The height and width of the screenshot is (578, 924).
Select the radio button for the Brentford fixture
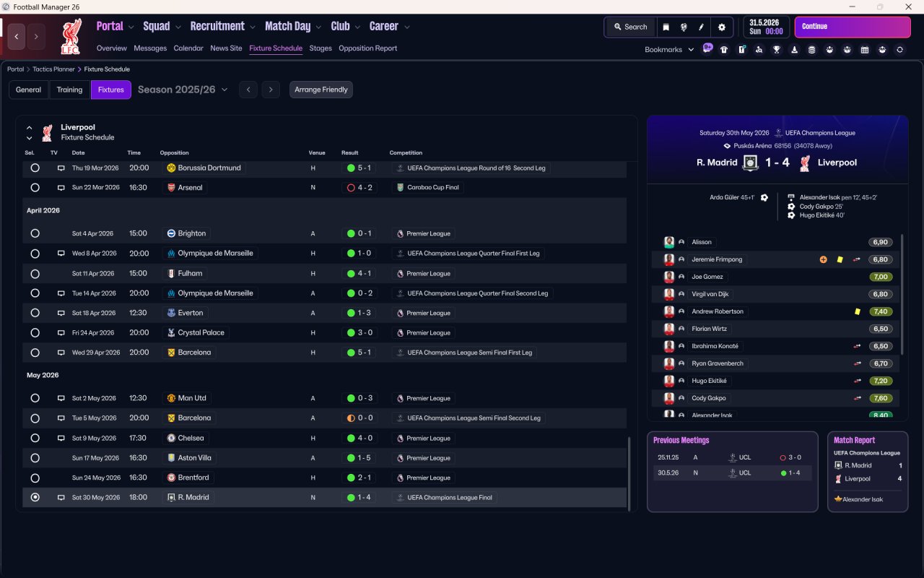click(35, 478)
